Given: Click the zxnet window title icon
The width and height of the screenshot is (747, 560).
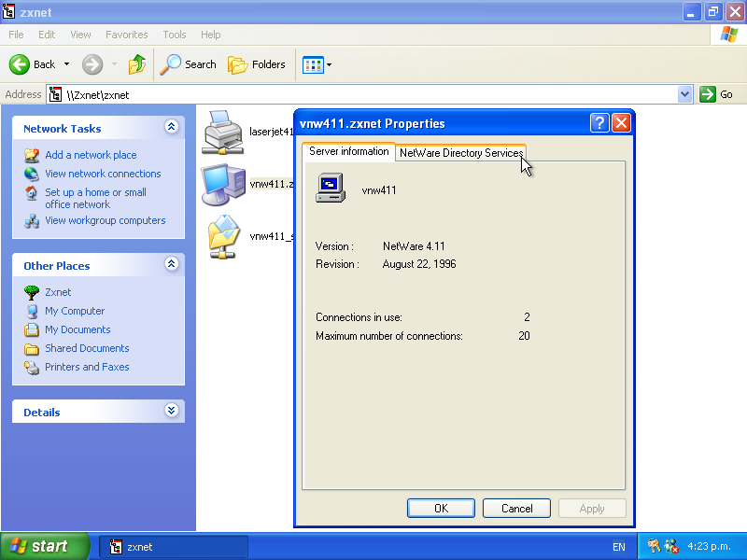Looking at the screenshot, I should (x=8, y=12).
